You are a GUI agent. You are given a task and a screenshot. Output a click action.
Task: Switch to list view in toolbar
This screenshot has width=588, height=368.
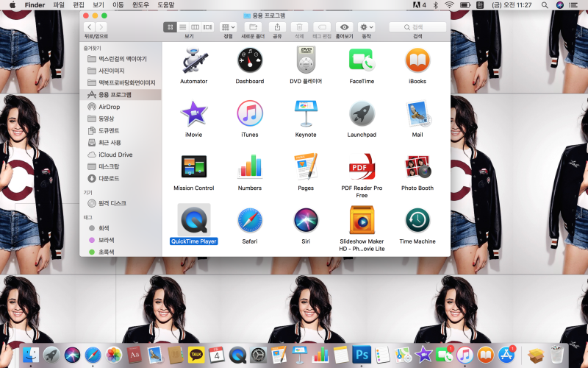182,27
